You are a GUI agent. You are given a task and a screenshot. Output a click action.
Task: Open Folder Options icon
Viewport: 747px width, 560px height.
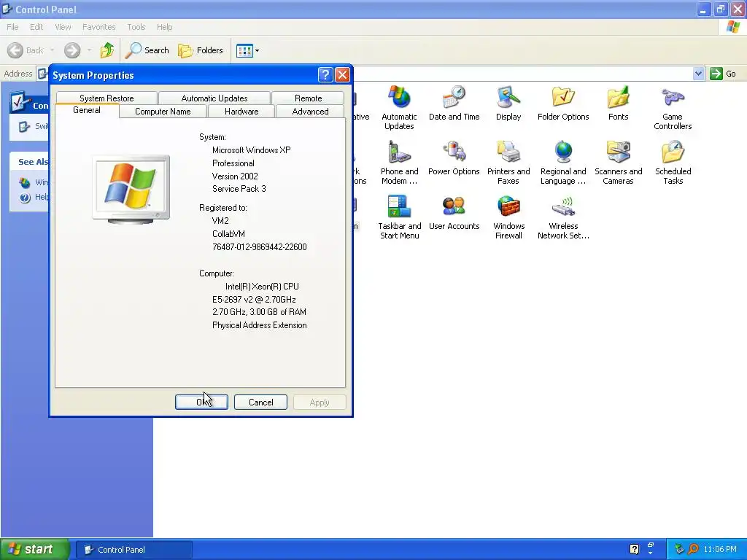click(x=563, y=103)
